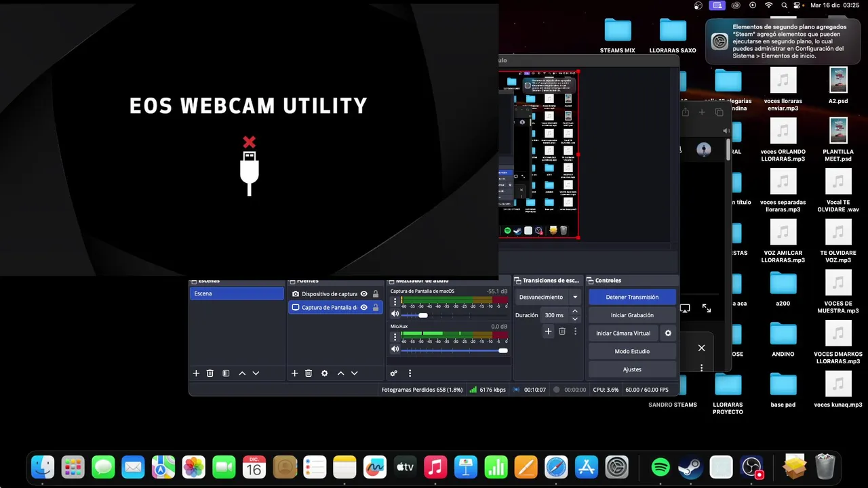Select ANDINO folder on desktop

[x=783, y=338]
